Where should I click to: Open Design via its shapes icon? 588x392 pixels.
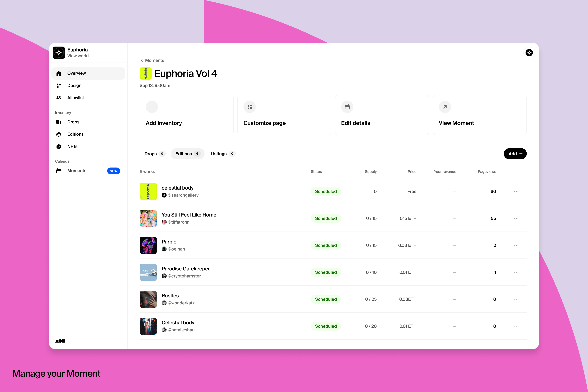(x=59, y=85)
